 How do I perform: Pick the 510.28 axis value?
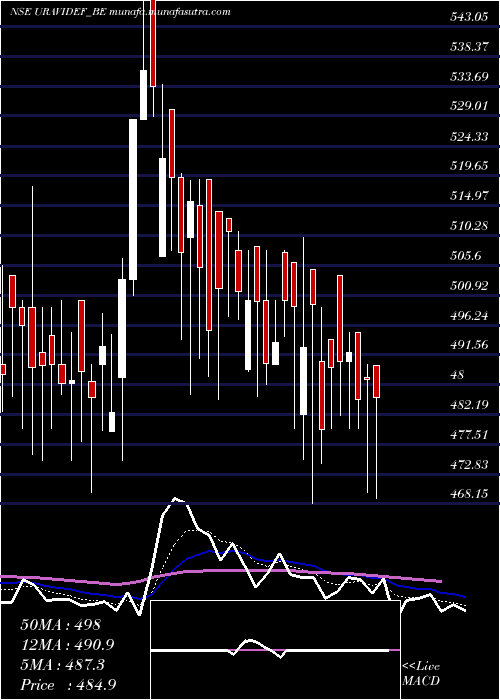(x=469, y=226)
